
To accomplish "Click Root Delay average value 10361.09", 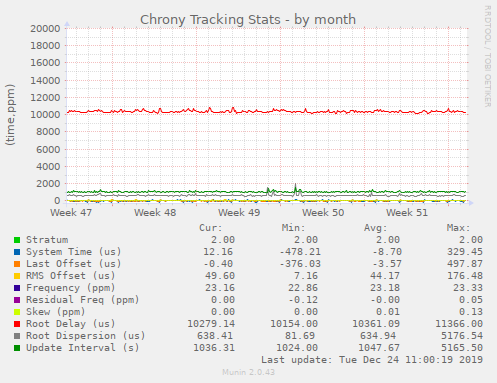I will click(x=376, y=324).
